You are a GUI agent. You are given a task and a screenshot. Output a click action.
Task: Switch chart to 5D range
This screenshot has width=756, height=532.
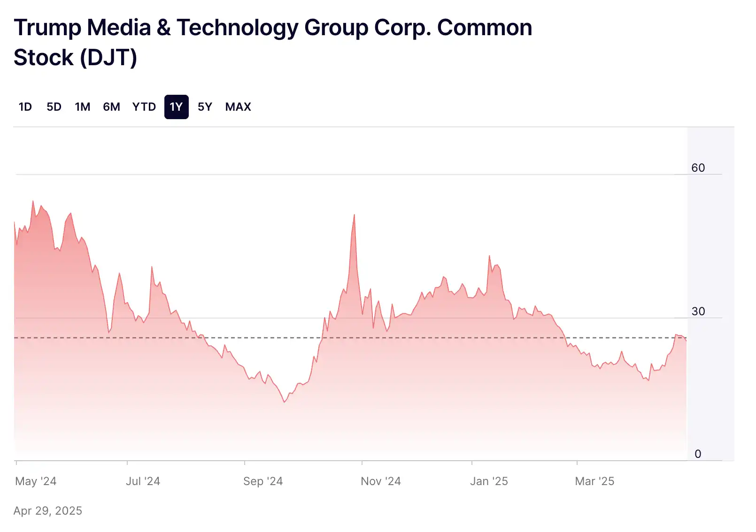tap(54, 107)
